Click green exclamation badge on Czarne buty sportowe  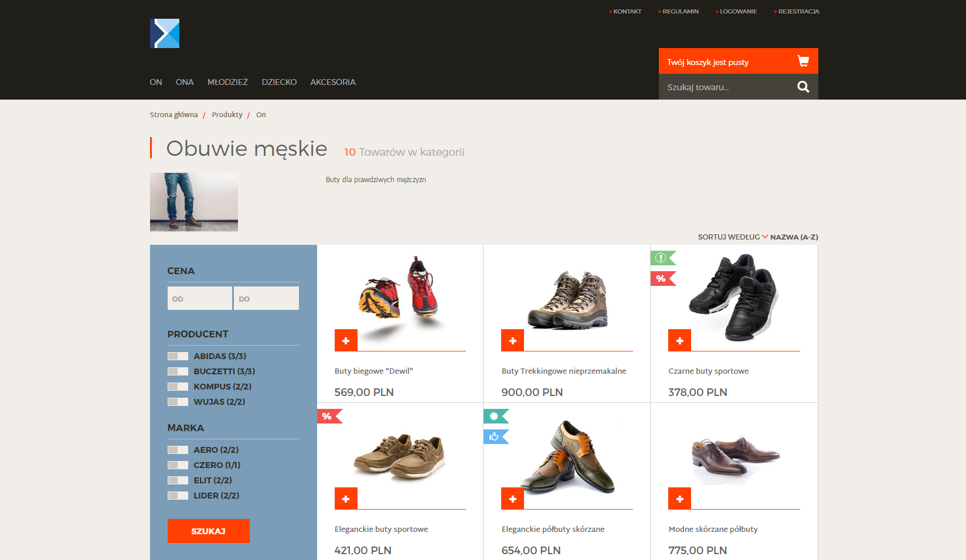click(663, 258)
